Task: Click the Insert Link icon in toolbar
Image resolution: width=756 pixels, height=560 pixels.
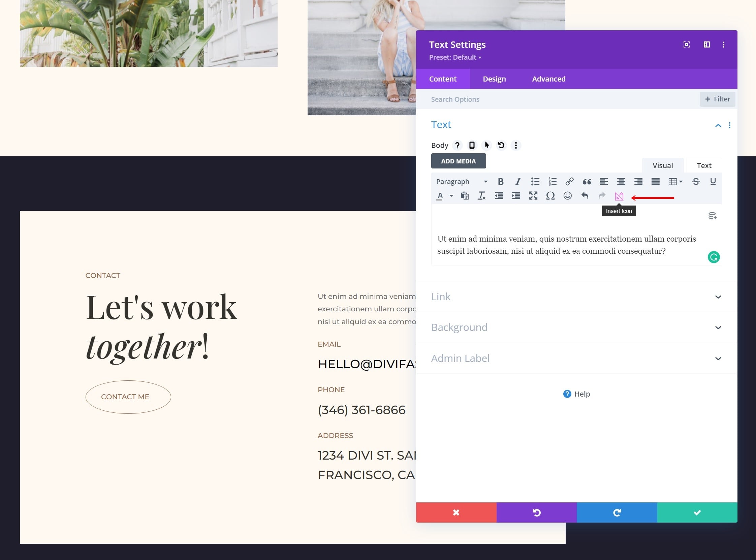Action: (569, 181)
